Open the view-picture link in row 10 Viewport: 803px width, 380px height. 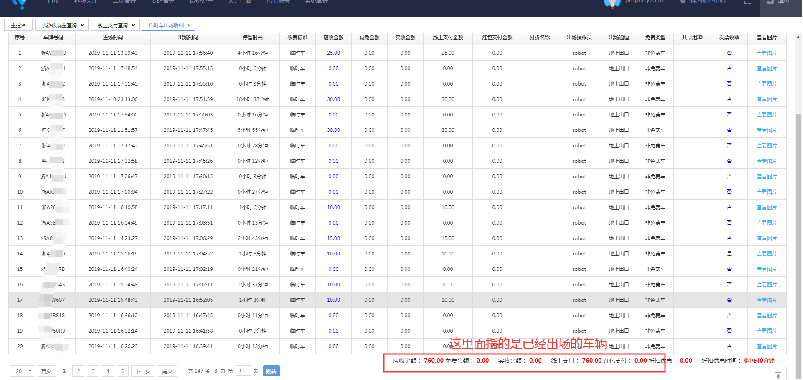tap(766, 192)
